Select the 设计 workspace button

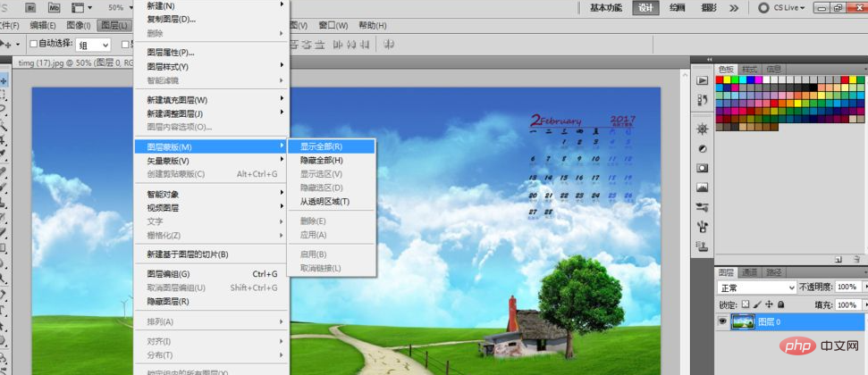coord(645,8)
